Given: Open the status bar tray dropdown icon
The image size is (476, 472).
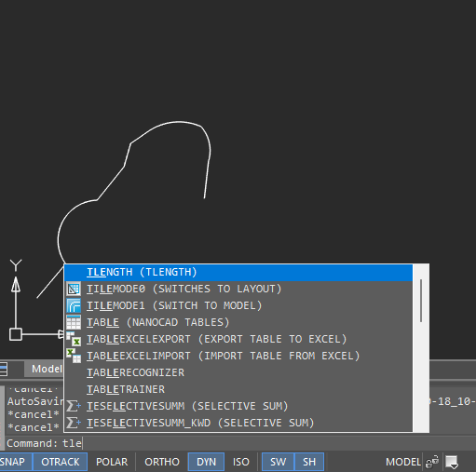Looking at the screenshot, I should click(x=452, y=462).
